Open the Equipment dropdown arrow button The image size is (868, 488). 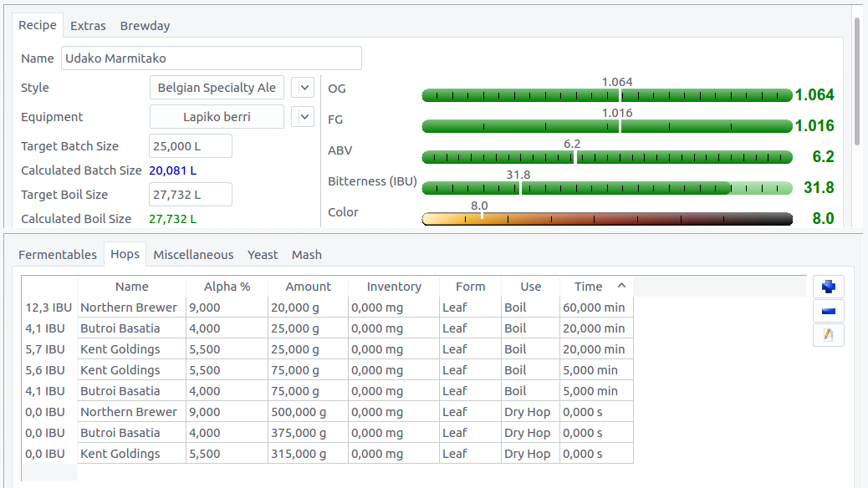click(302, 117)
